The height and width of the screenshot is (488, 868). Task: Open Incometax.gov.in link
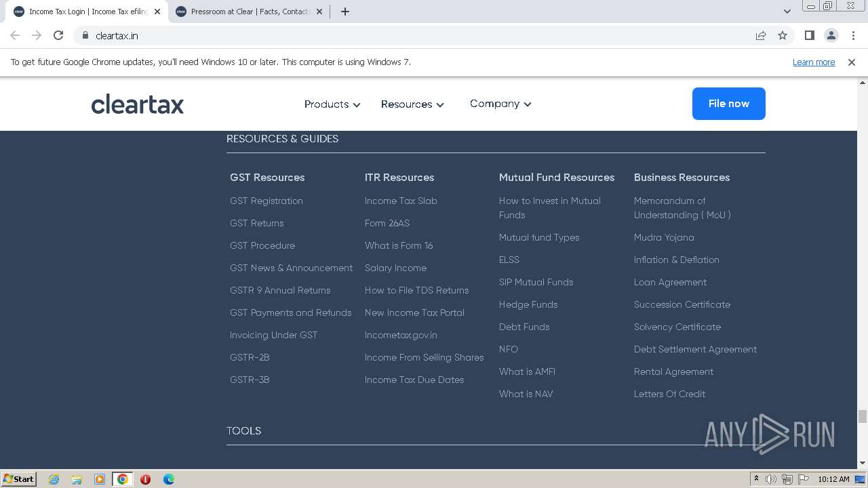[x=401, y=335]
